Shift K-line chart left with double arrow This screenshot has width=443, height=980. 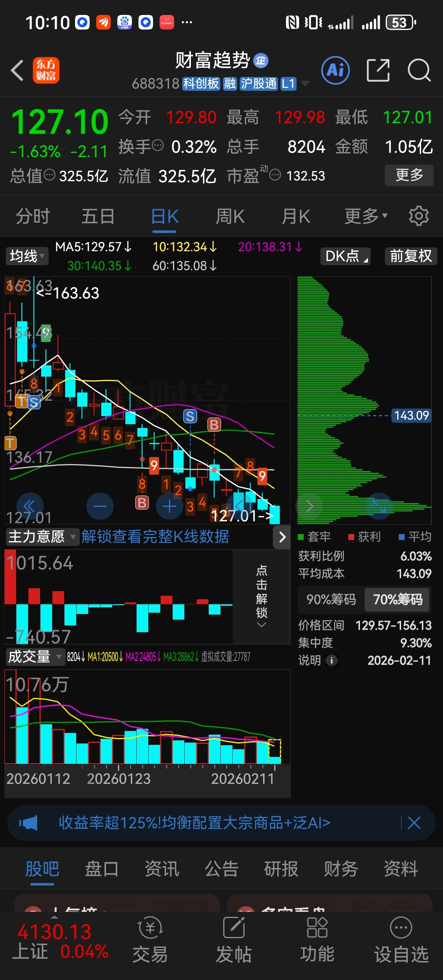pos(30,506)
